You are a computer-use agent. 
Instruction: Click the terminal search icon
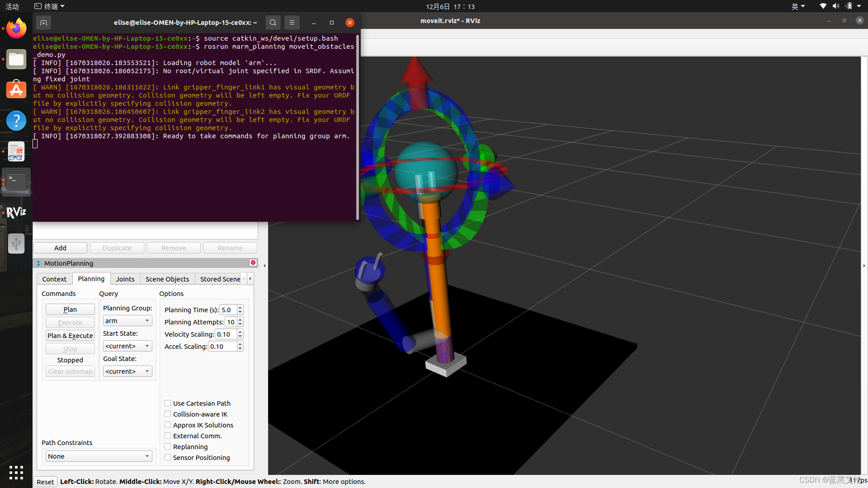[273, 23]
